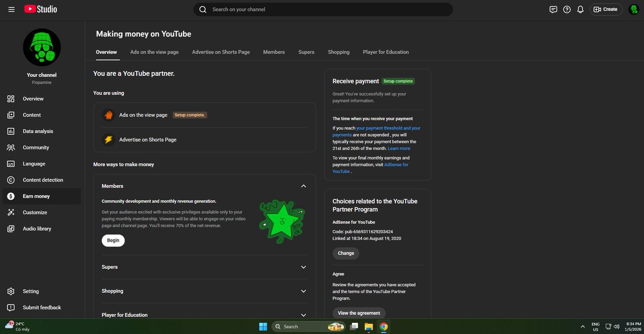
Task: Click the Begin button for Members
Action: 113,241
